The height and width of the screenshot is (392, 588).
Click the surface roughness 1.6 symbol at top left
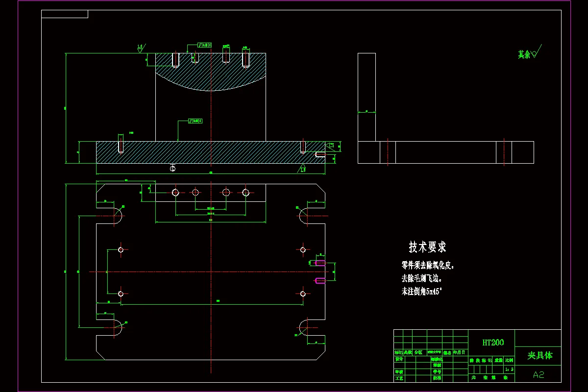pos(140,47)
